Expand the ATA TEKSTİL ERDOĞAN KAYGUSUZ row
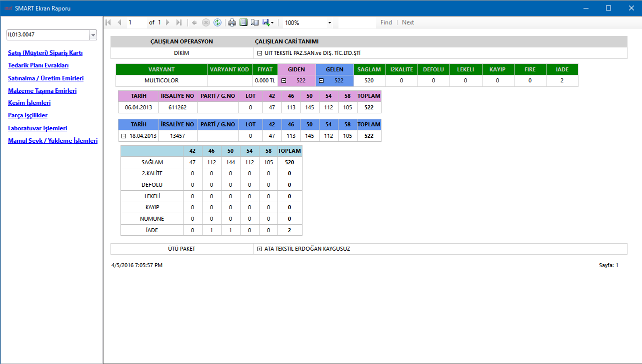 (260, 249)
